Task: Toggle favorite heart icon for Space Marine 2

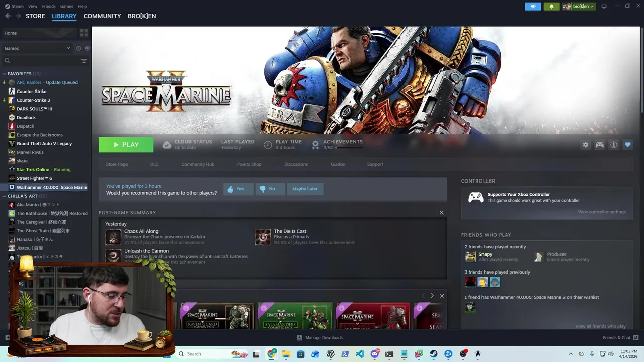Action: click(x=628, y=145)
